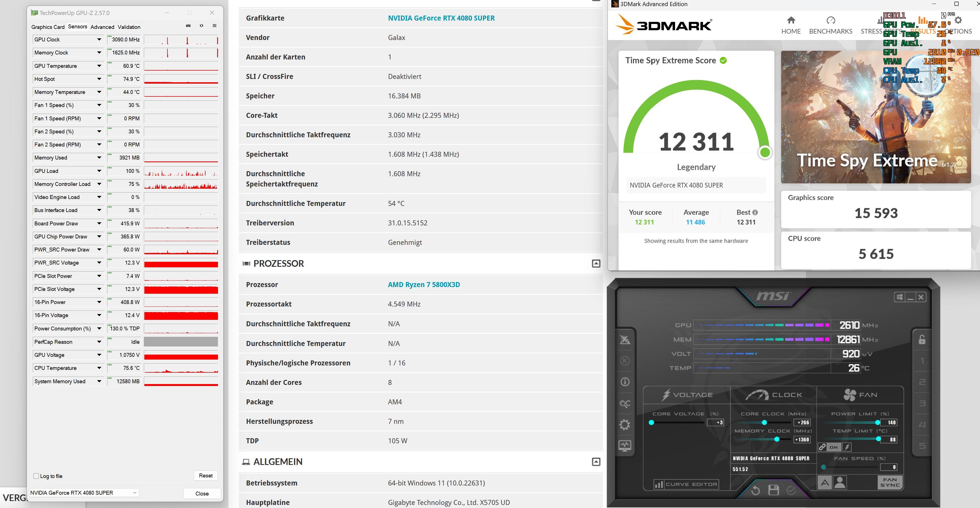Take GPU-Z screenshot with camera icon

pyautogui.click(x=188, y=26)
